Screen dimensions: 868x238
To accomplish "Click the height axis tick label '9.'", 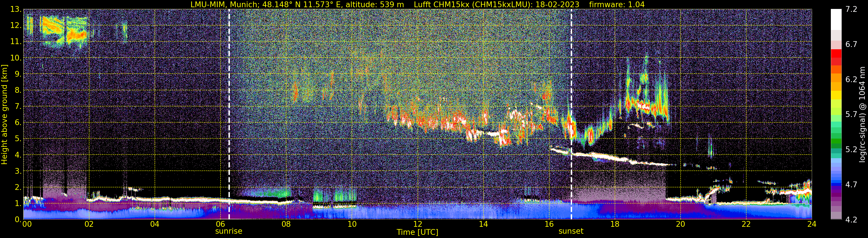I will click(x=18, y=74).
